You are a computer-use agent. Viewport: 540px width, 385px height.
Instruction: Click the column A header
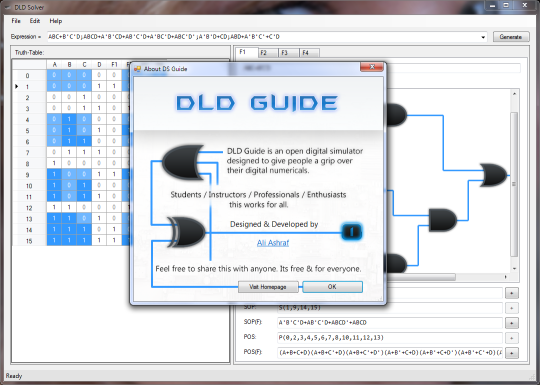pyautogui.click(x=54, y=64)
